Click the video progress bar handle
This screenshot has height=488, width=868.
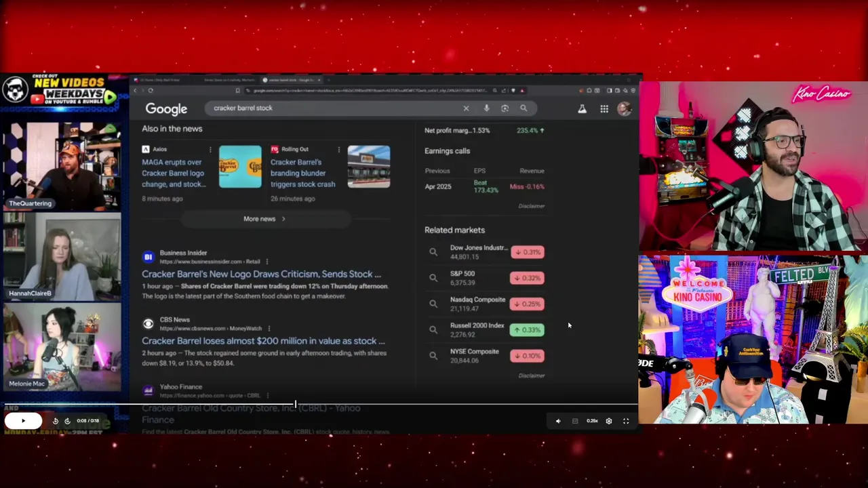tap(295, 405)
